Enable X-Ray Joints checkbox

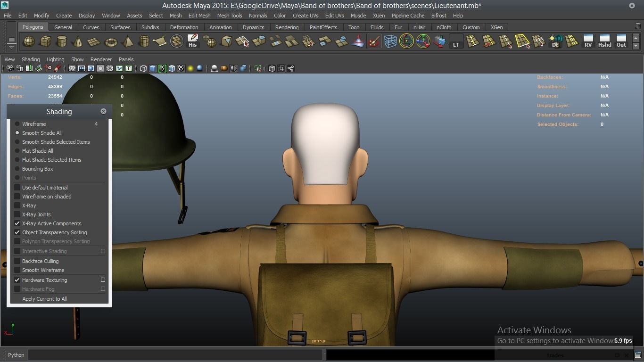click(17, 214)
